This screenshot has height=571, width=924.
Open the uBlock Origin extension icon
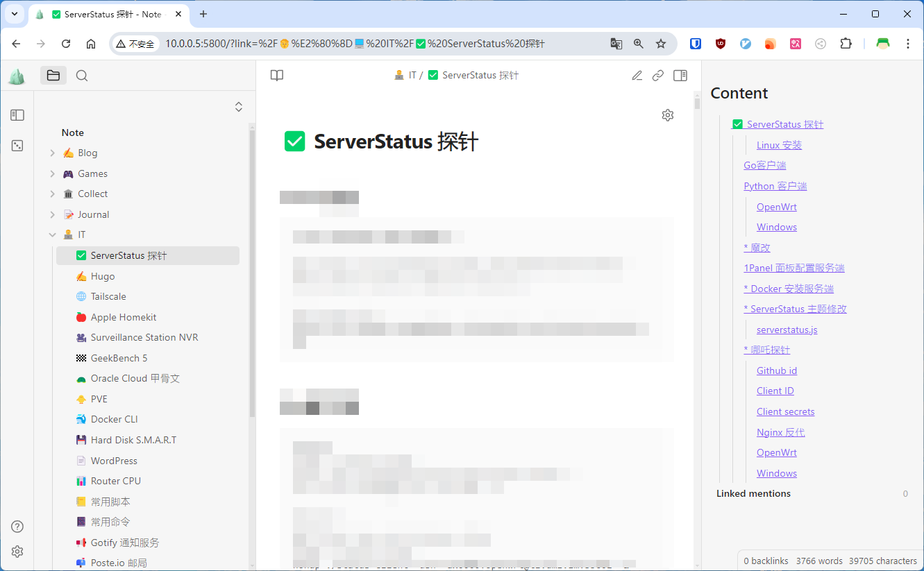pos(721,44)
